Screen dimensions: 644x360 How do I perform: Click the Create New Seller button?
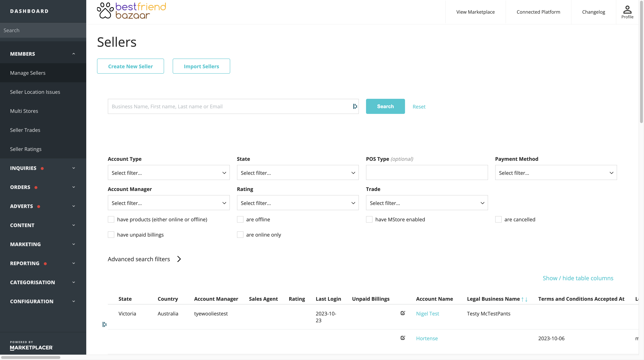130,66
